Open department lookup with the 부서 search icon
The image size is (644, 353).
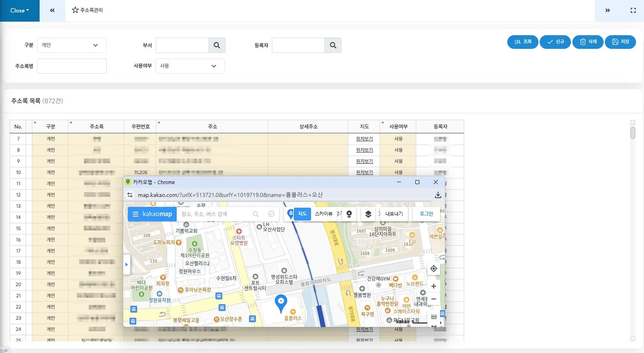[x=217, y=45]
